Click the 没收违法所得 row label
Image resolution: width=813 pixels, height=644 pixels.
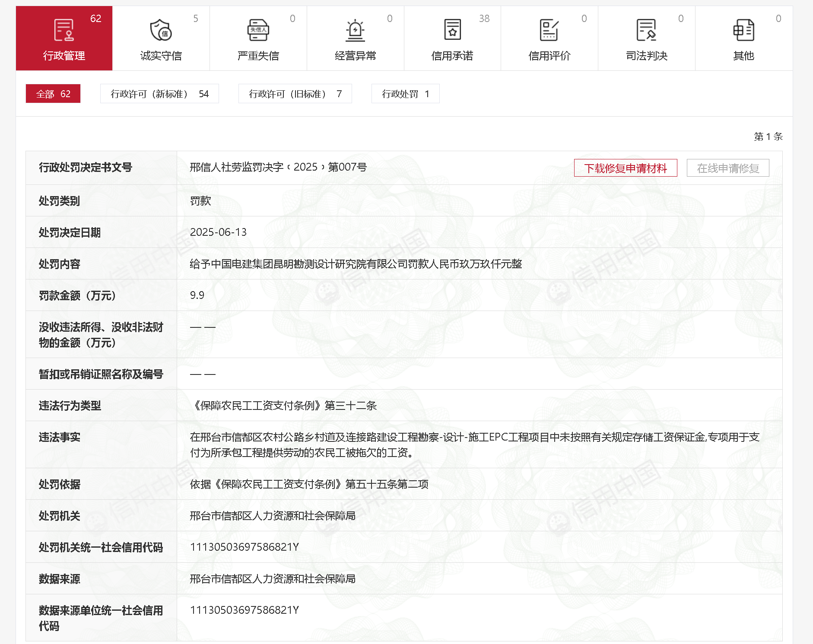point(101,335)
